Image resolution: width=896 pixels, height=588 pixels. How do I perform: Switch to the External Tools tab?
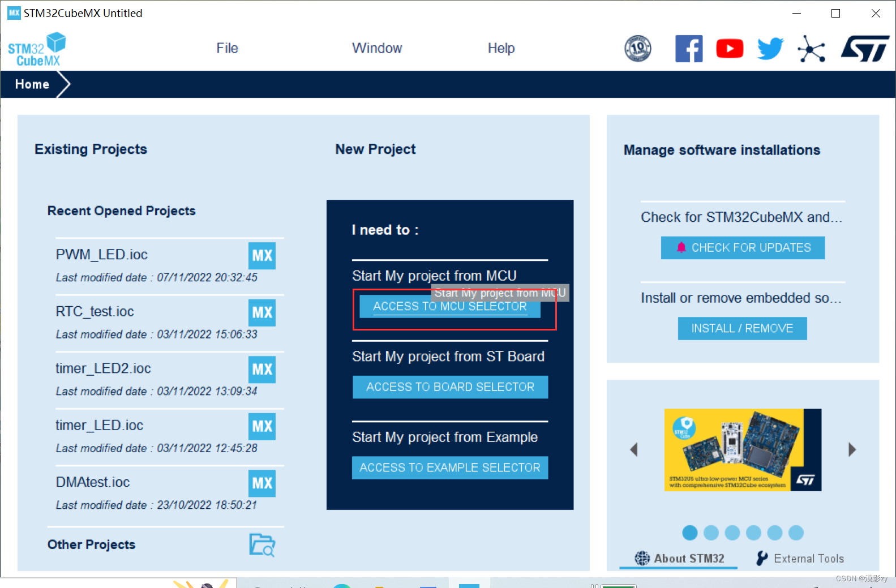coord(800,559)
